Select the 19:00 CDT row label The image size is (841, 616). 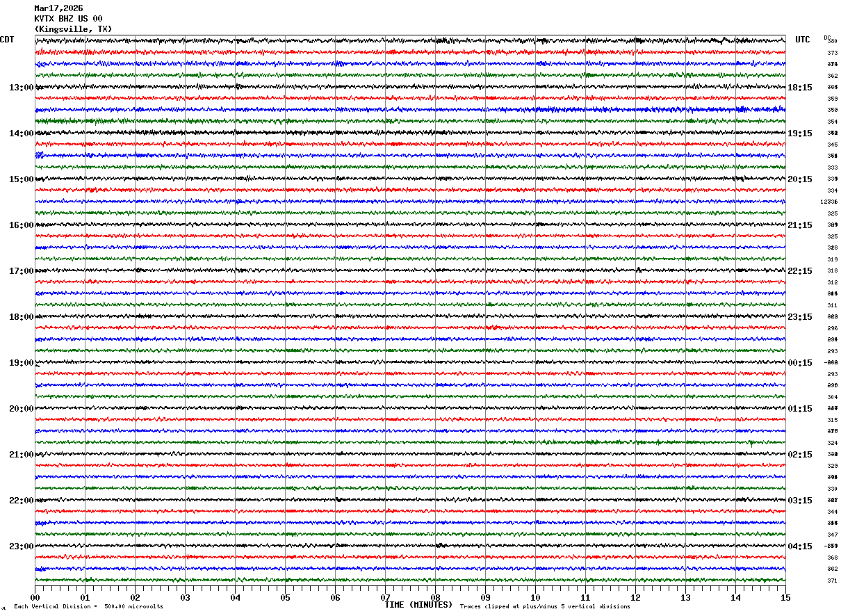coord(22,363)
